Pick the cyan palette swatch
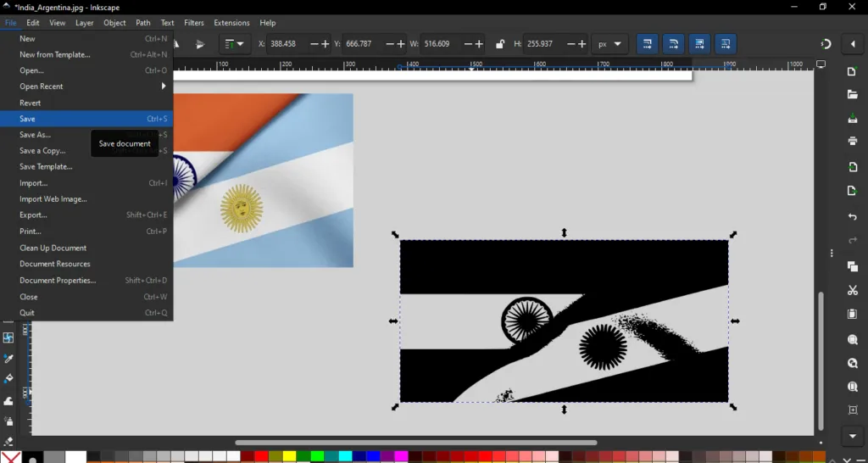Image resolution: width=868 pixels, height=463 pixels. point(346,457)
